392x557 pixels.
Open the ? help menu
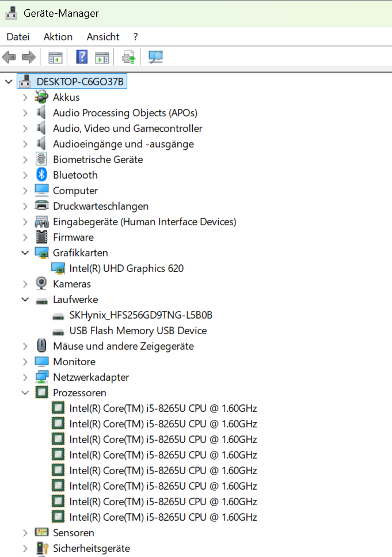135,37
